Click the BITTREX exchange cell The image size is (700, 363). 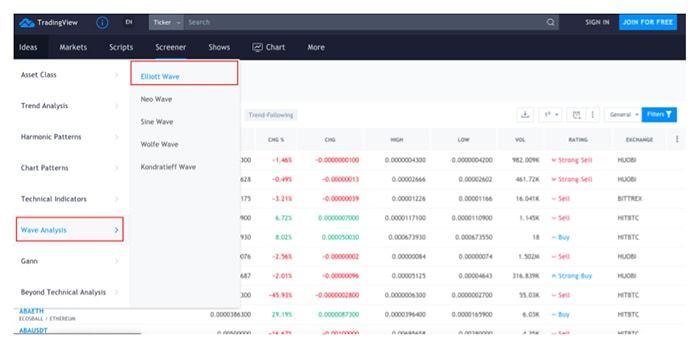629,199
